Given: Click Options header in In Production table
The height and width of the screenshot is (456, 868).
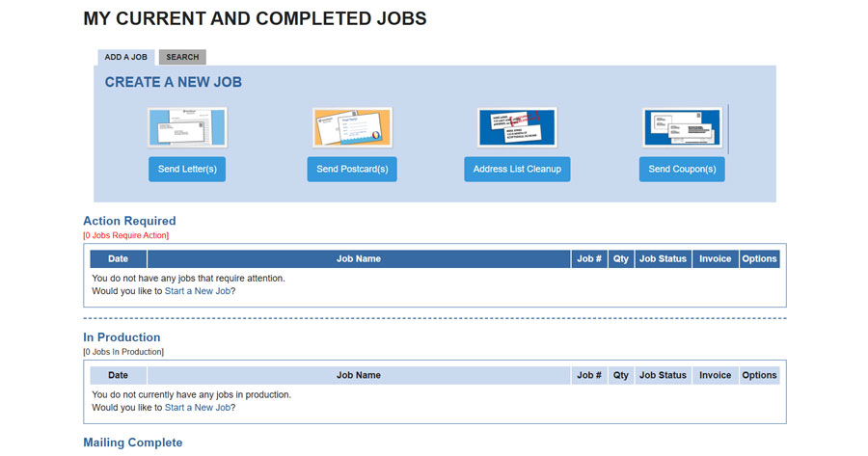Looking at the screenshot, I should (x=759, y=375).
